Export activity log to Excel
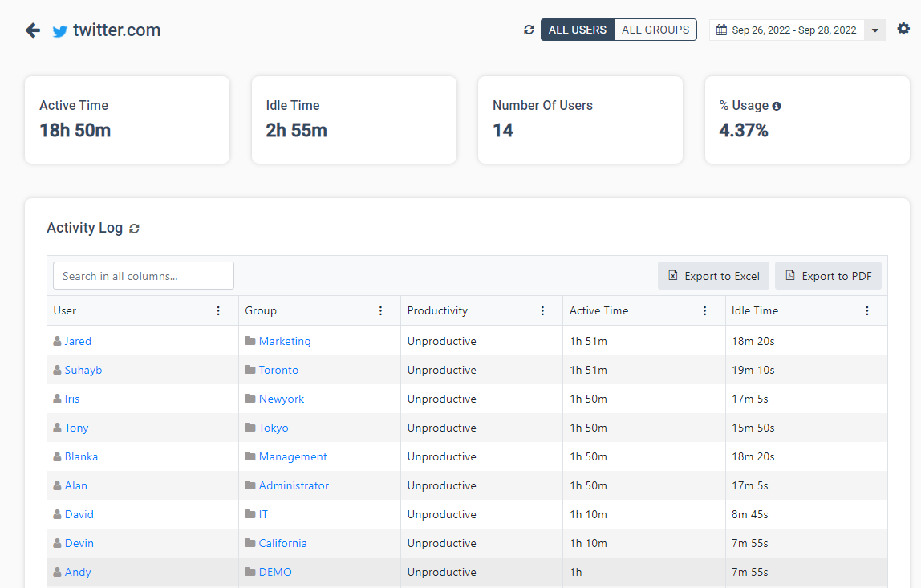 714,276
